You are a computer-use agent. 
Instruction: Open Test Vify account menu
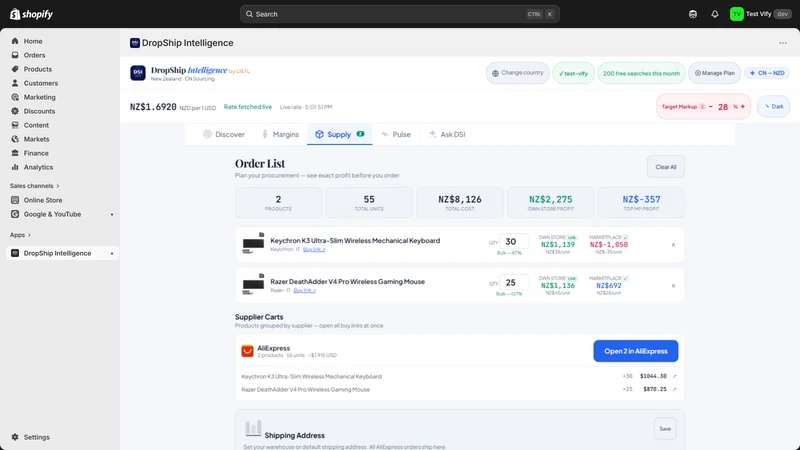click(760, 14)
